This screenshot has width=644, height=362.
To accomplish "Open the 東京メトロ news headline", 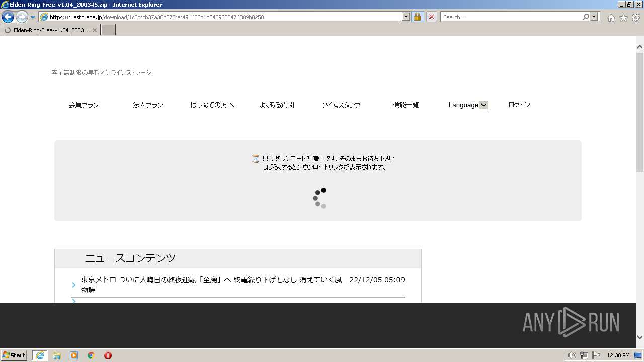I will 211,285.
